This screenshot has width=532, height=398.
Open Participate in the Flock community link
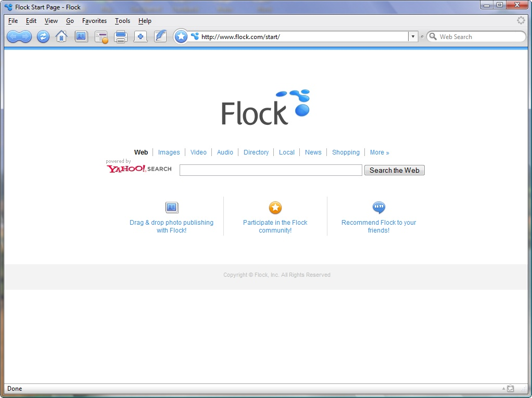pos(275,226)
